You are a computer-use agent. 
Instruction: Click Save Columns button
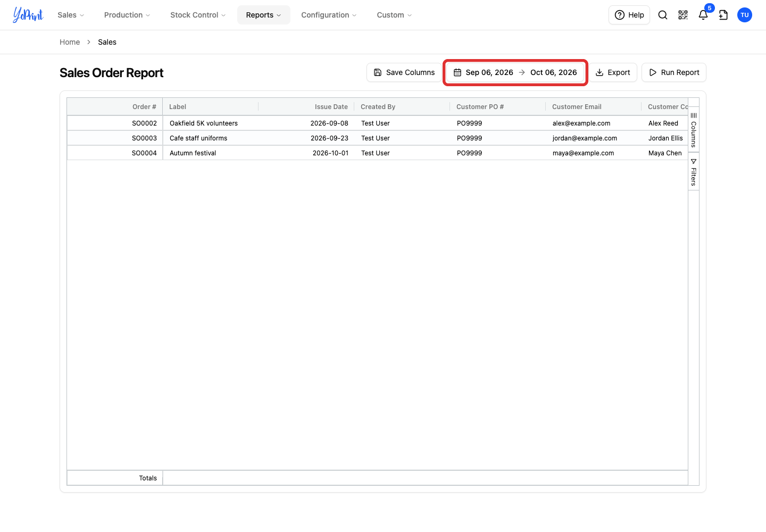404,72
